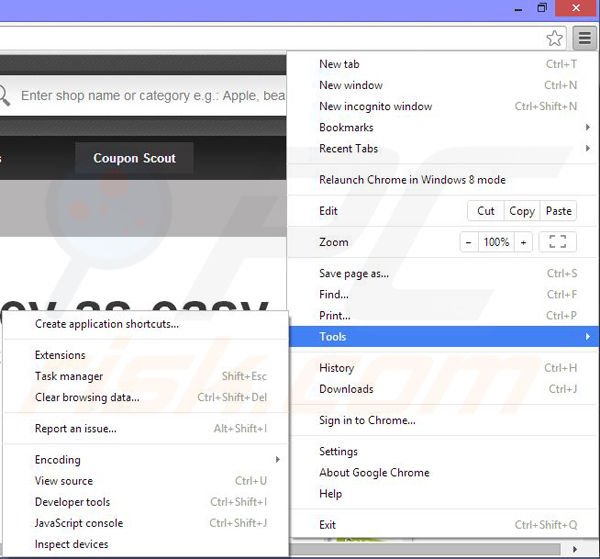Open Developer tools from submenu

(x=145, y=502)
